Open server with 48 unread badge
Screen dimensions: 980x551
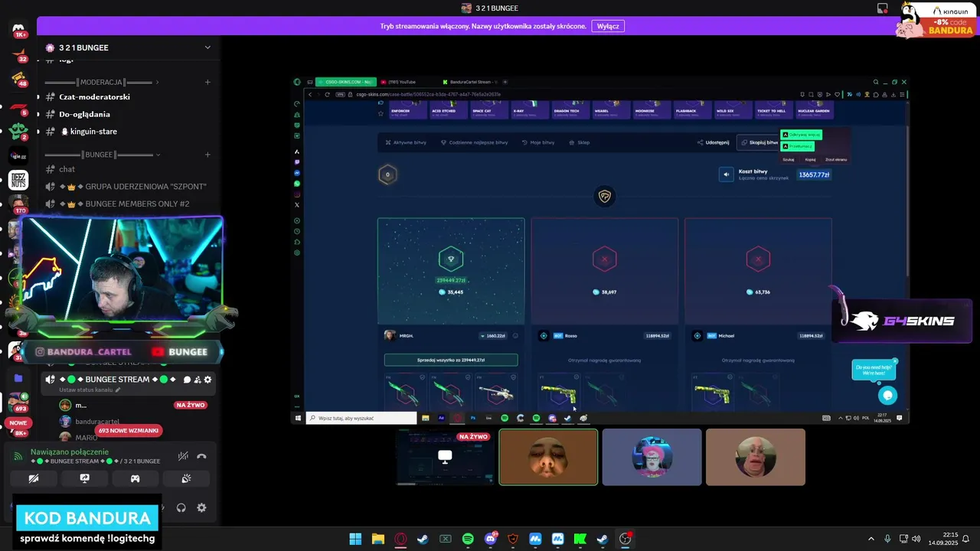point(19,78)
